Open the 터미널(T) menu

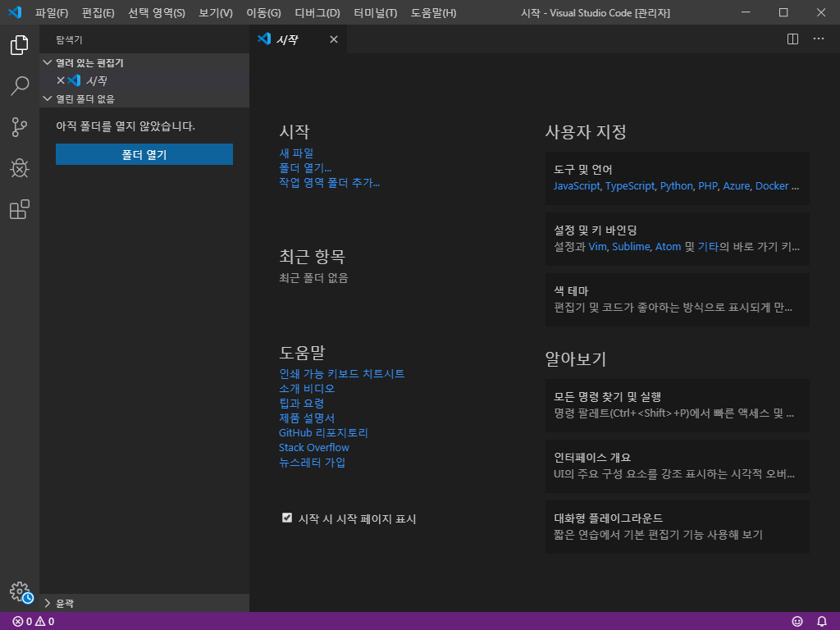[x=376, y=13]
